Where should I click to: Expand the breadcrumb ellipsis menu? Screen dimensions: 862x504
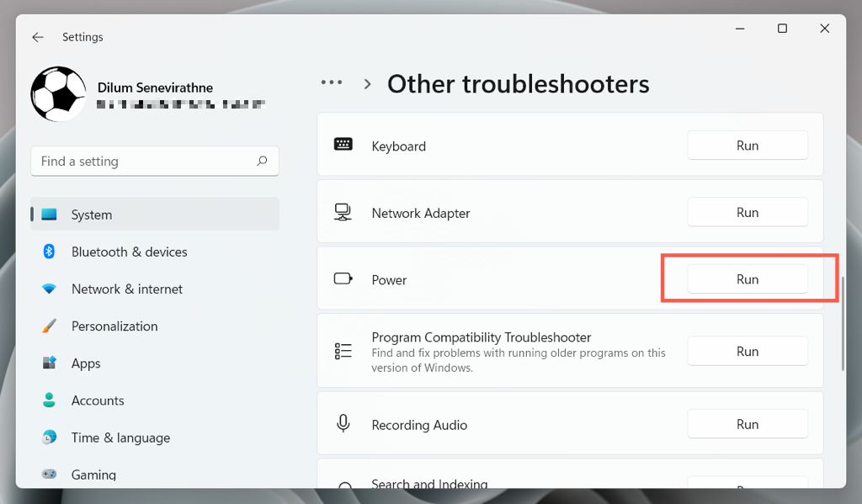[x=332, y=82]
